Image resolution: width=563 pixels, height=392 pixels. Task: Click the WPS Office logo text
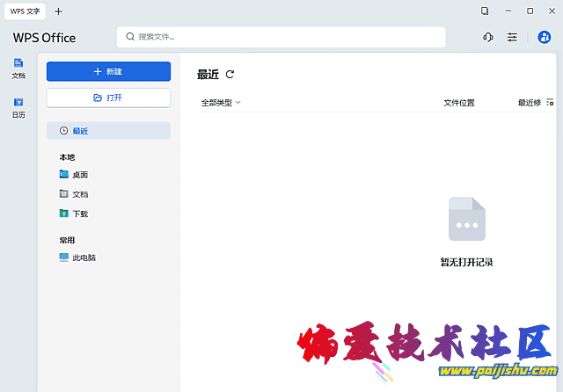pos(44,38)
